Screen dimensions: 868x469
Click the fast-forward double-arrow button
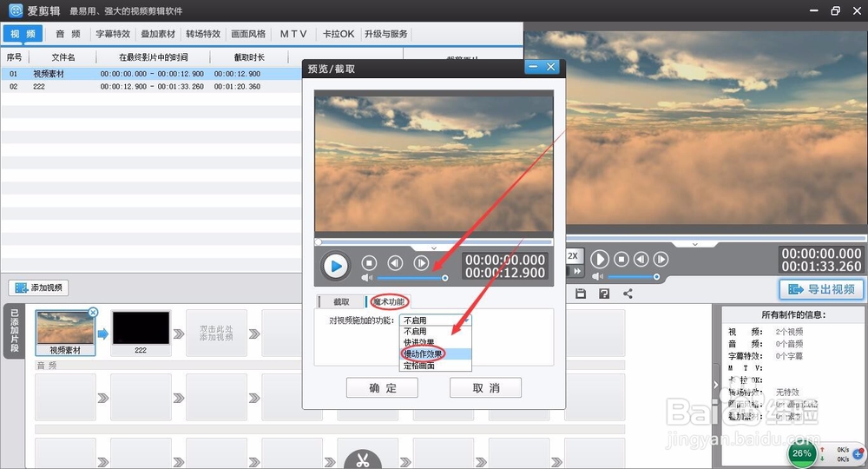pyautogui.click(x=576, y=271)
